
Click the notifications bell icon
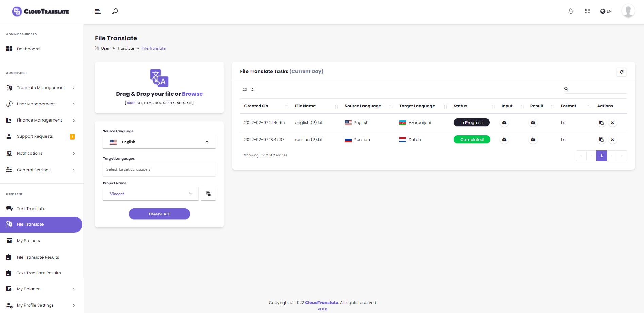click(571, 11)
